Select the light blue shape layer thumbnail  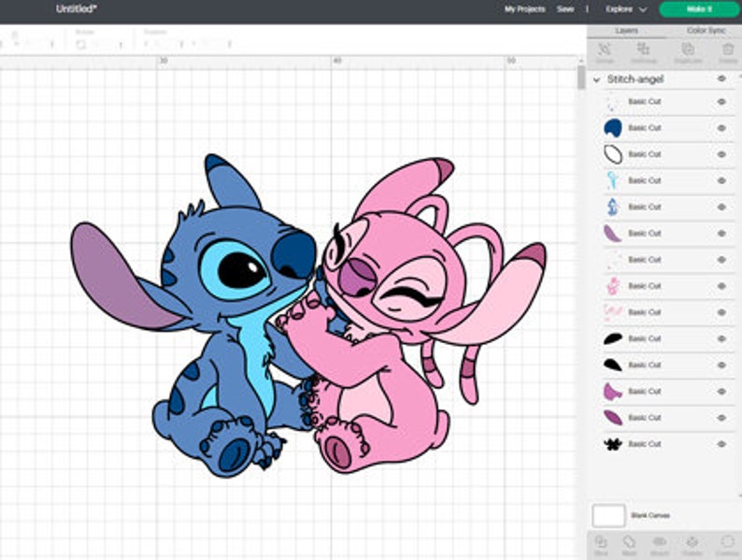pyautogui.click(x=613, y=180)
